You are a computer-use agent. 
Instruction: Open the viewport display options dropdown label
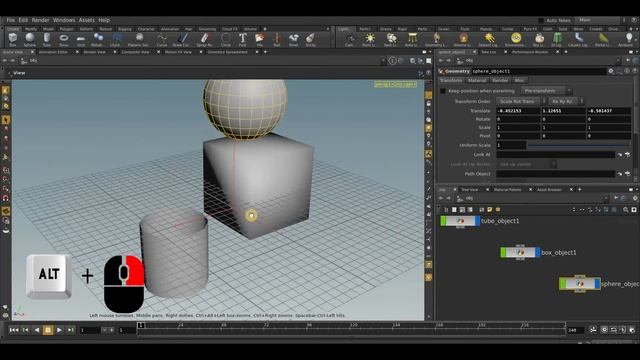click(395, 84)
